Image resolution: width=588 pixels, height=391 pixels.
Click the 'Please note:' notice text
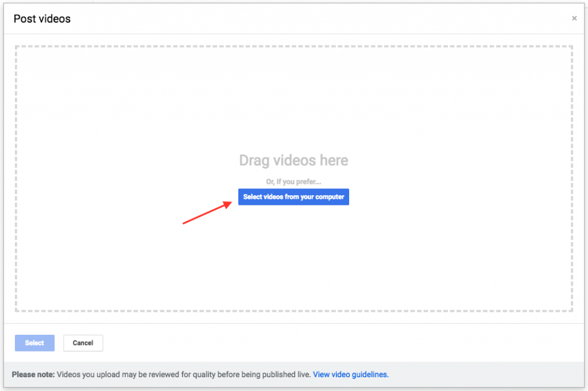click(x=33, y=374)
